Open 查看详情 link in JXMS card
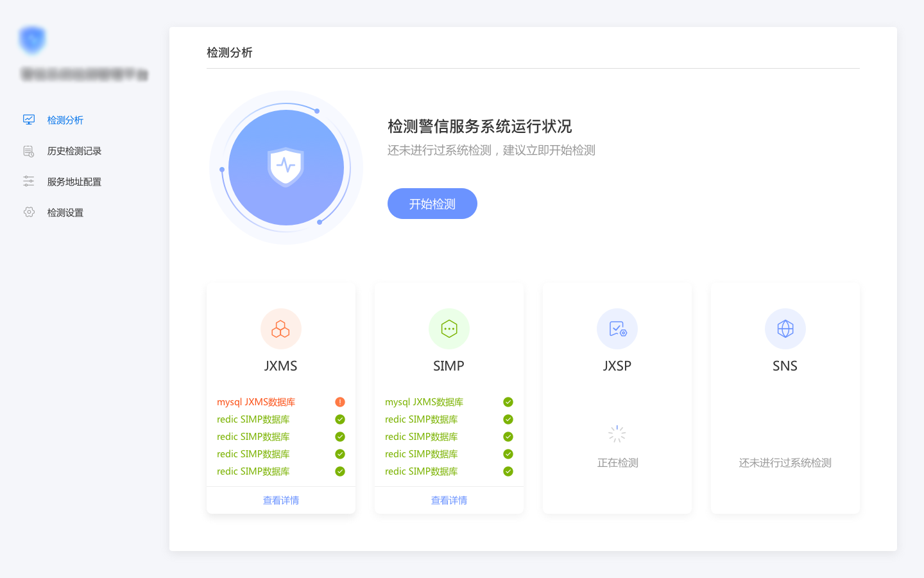The width and height of the screenshot is (924, 578). (281, 500)
